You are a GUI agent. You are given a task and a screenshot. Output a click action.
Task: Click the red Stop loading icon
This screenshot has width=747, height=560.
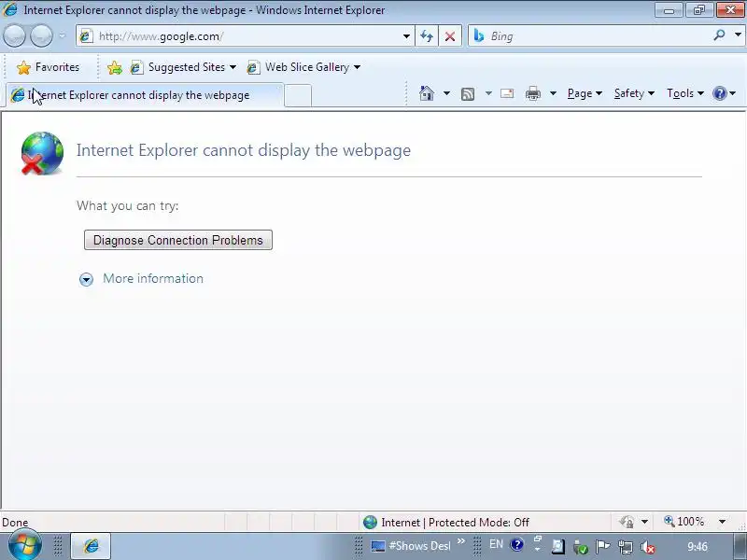(450, 36)
